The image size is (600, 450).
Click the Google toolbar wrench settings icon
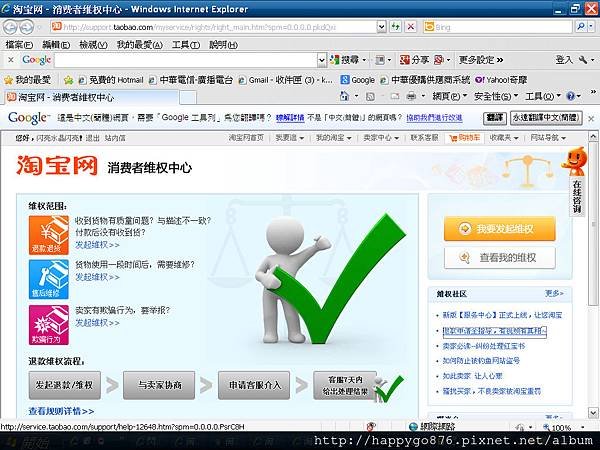tap(583, 60)
